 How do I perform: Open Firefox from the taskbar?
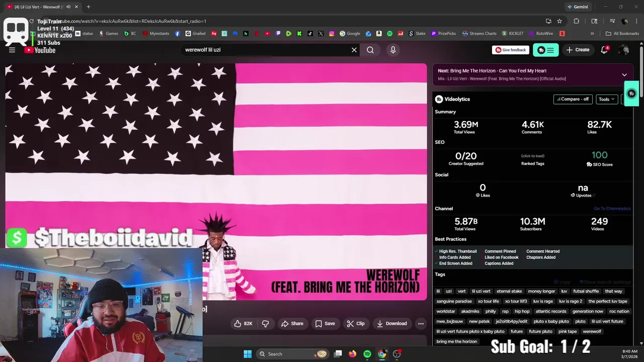coord(353,354)
